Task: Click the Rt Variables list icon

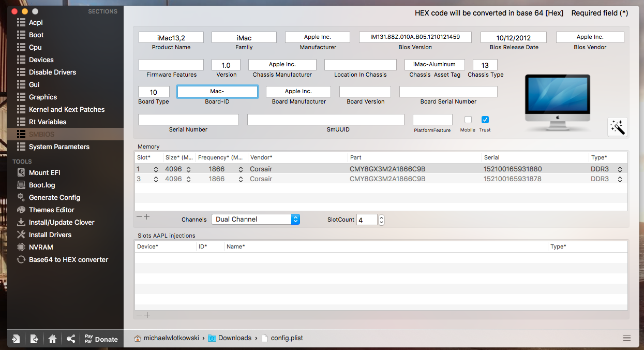Action: click(21, 122)
